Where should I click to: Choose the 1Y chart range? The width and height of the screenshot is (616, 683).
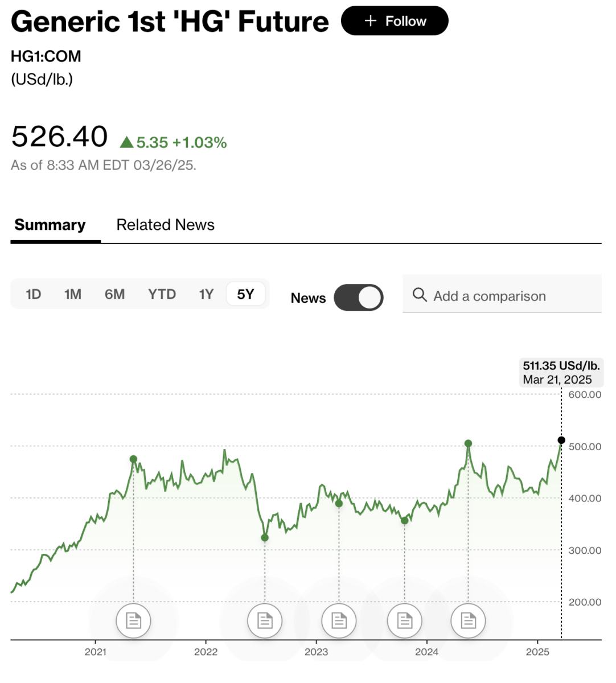[206, 294]
